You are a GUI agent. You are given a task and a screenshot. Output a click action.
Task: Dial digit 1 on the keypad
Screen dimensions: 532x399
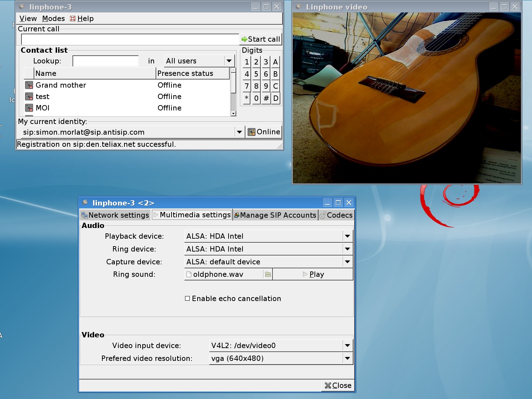247,62
